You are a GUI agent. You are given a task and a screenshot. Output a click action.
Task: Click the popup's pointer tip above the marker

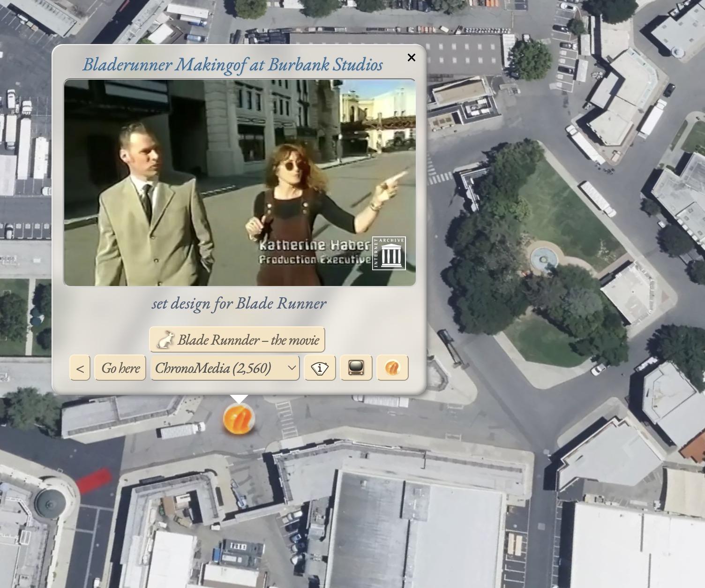click(239, 399)
